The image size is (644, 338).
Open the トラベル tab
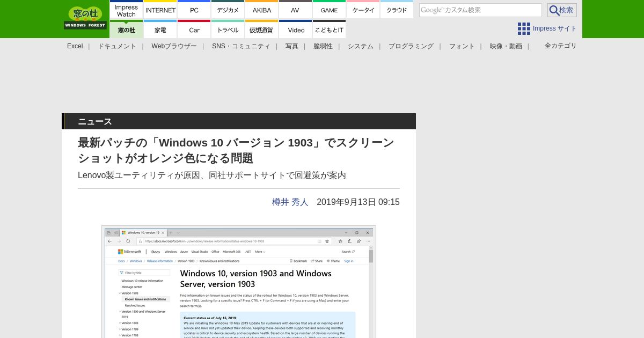click(228, 29)
